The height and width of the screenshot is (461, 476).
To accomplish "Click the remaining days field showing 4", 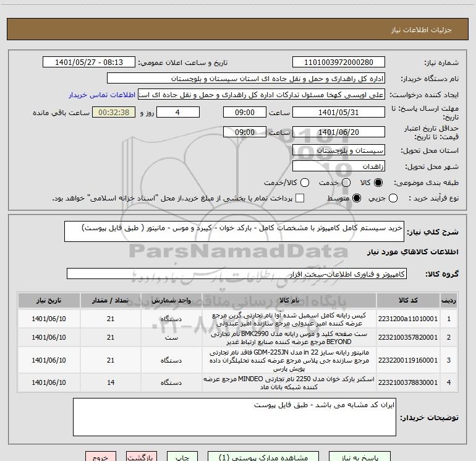I will coord(178,112).
